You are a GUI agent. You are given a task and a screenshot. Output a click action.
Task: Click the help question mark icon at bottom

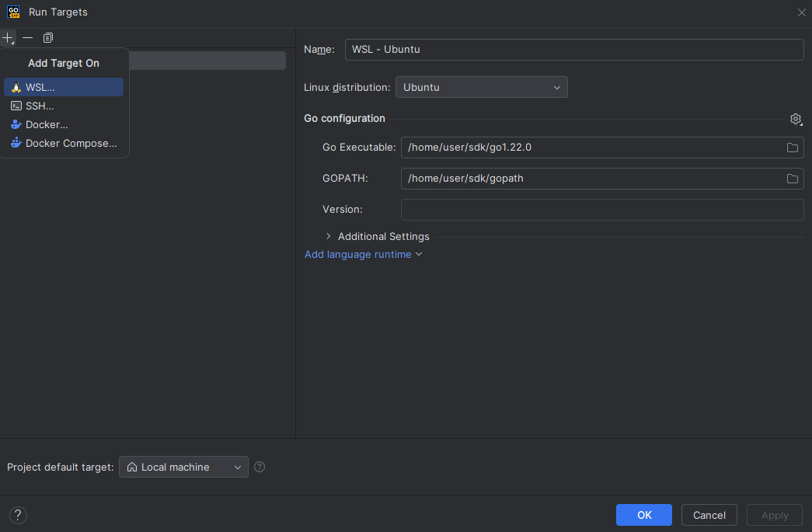17,514
